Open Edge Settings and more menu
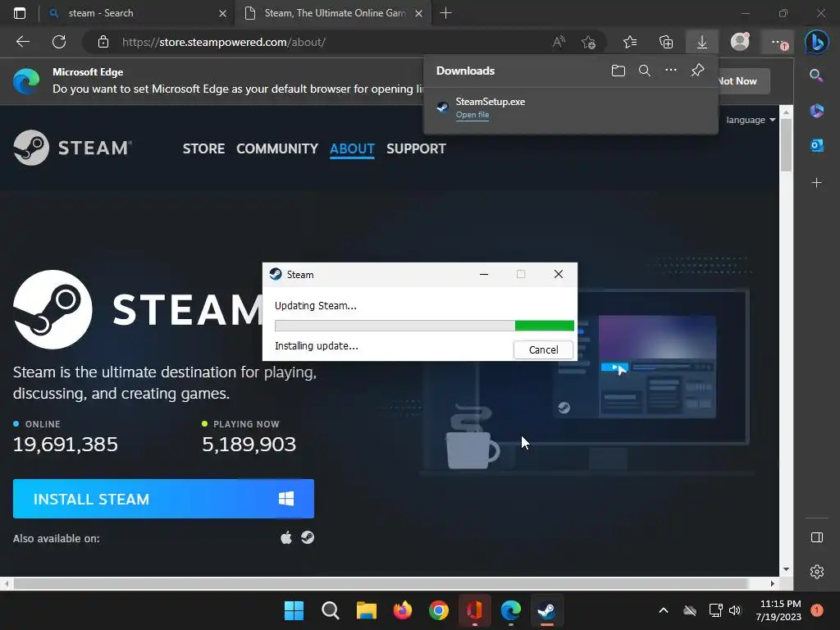Image resolution: width=840 pixels, height=630 pixels. pyautogui.click(x=778, y=42)
